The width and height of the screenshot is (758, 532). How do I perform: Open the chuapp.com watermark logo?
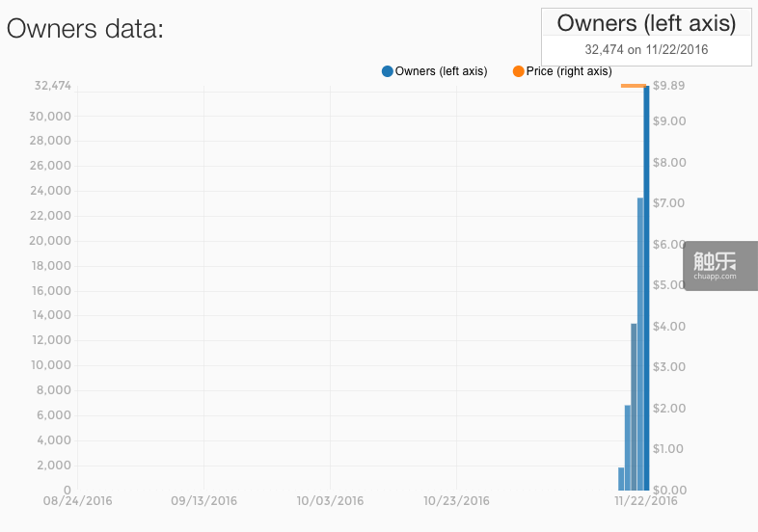point(715,264)
